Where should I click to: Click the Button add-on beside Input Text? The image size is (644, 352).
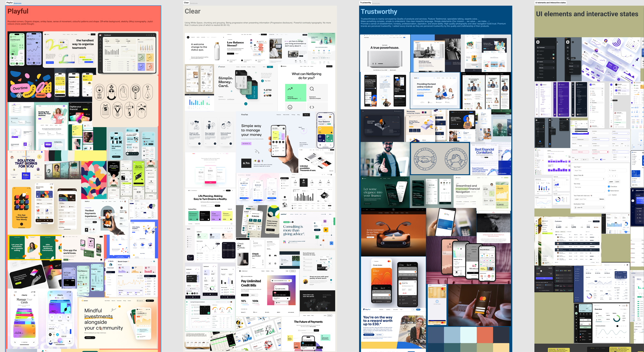point(602,199)
